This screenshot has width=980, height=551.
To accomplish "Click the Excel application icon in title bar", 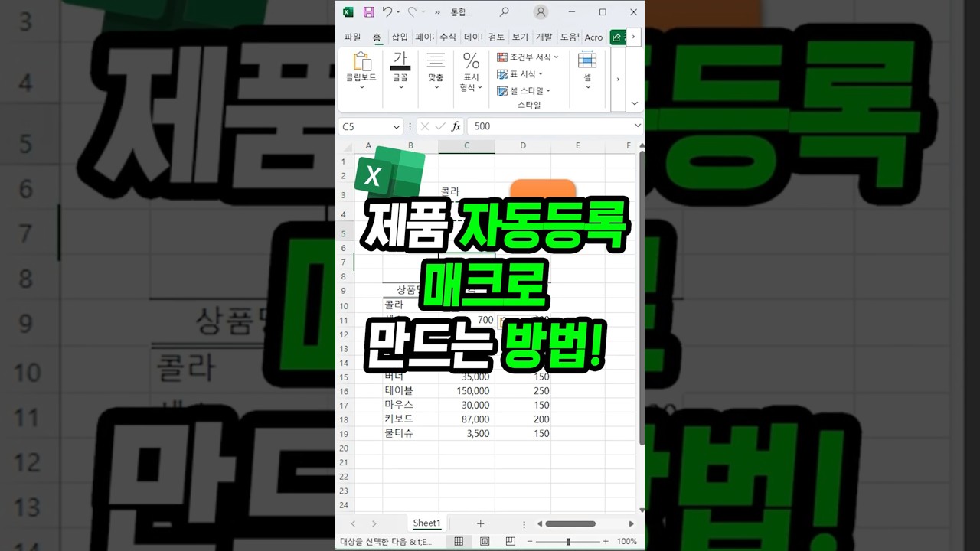I will tap(348, 12).
